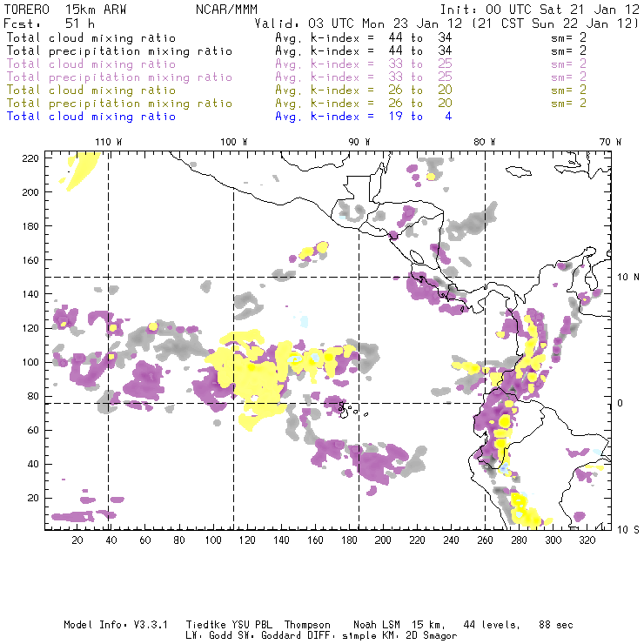Click 'YSU PBL' in the model info
The height and width of the screenshot is (644, 644).
(x=252, y=625)
